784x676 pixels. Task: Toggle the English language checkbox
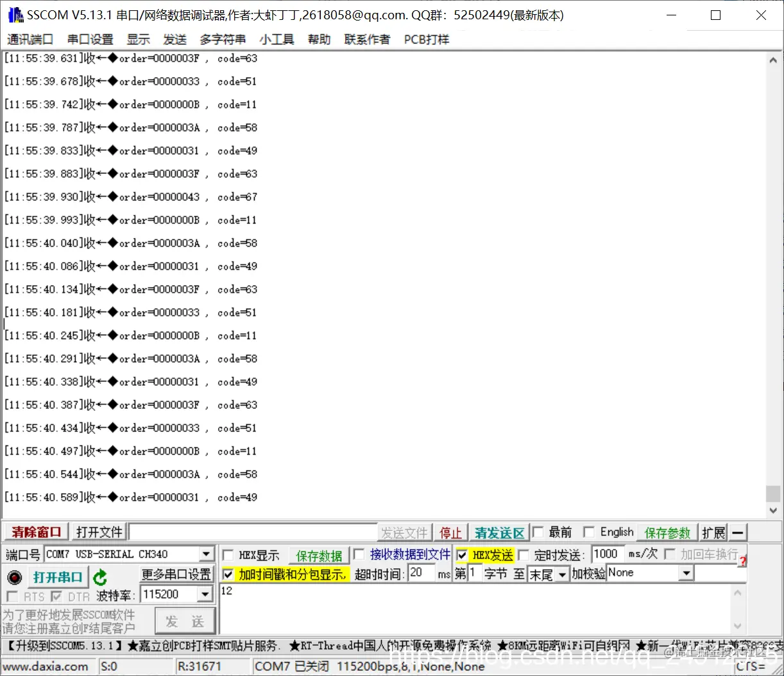588,532
